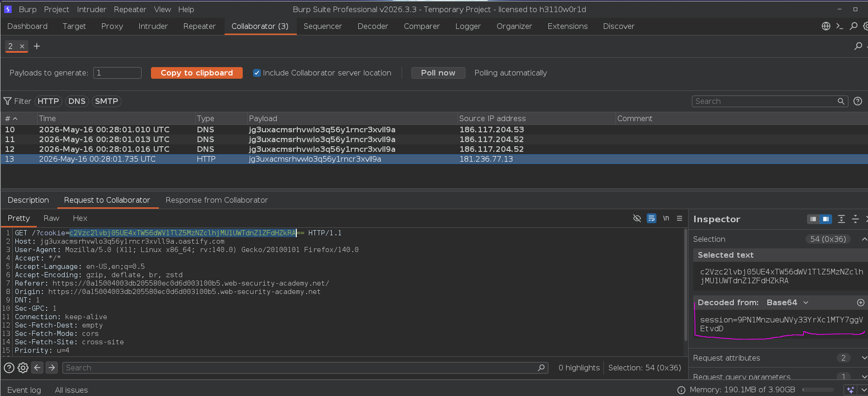Sort interactions by Source IP address column
The width and height of the screenshot is (868, 396).
(536, 118)
